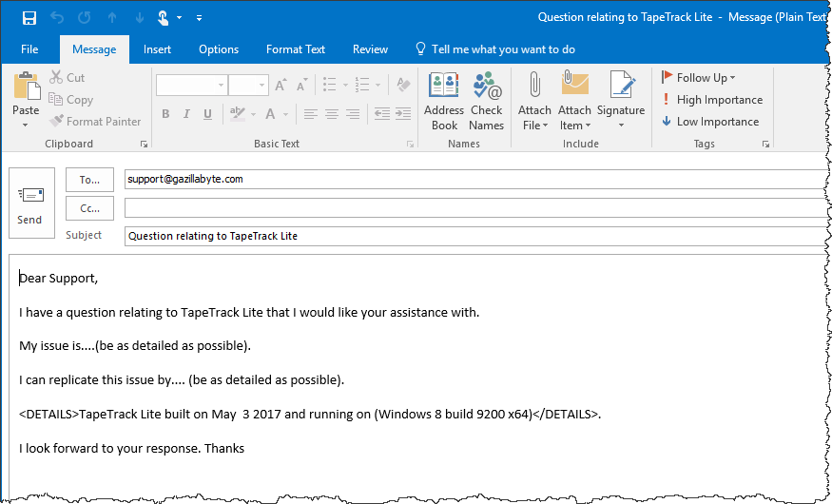Image resolution: width=832 pixels, height=504 pixels.
Task: Go to Previous Item with the up arrow
Action: point(112,18)
